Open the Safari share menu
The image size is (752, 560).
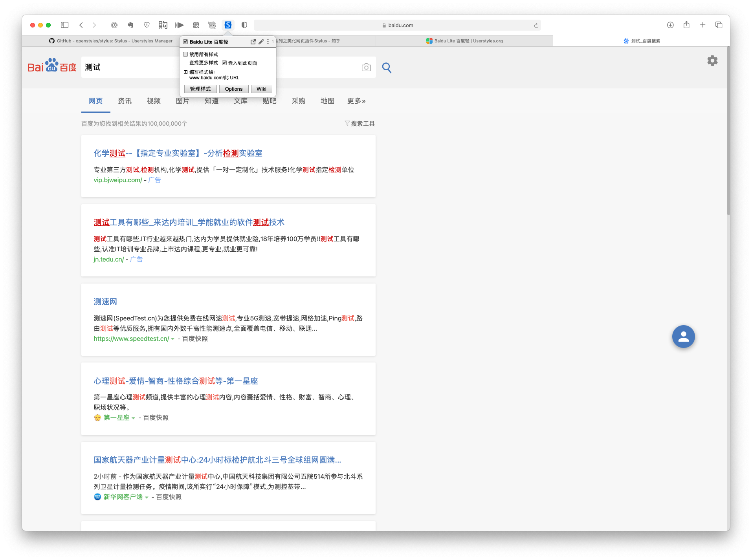pyautogui.click(x=686, y=25)
